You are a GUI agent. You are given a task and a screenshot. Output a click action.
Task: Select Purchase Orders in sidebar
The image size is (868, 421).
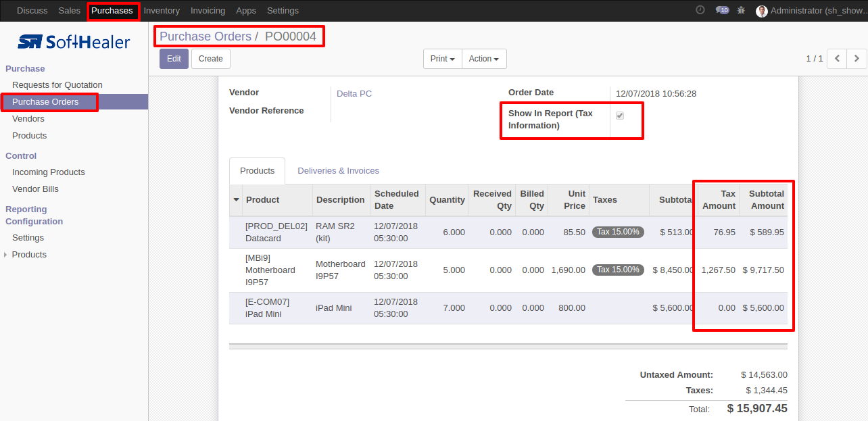[45, 102]
